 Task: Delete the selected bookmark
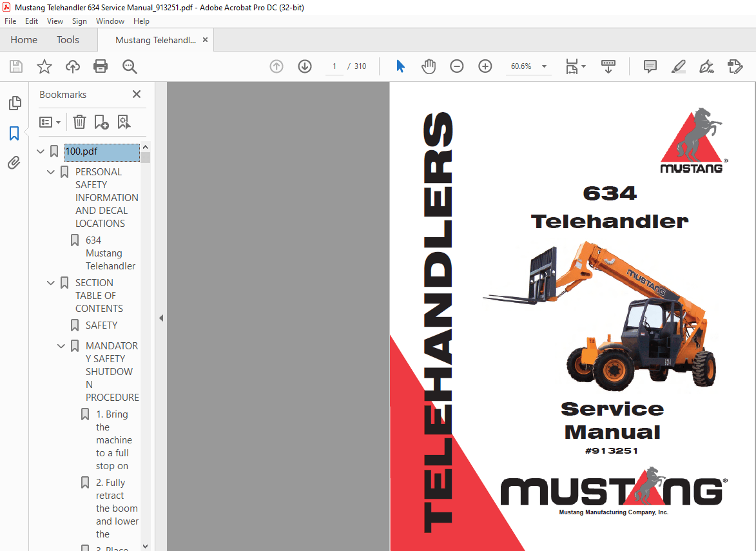(x=79, y=122)
